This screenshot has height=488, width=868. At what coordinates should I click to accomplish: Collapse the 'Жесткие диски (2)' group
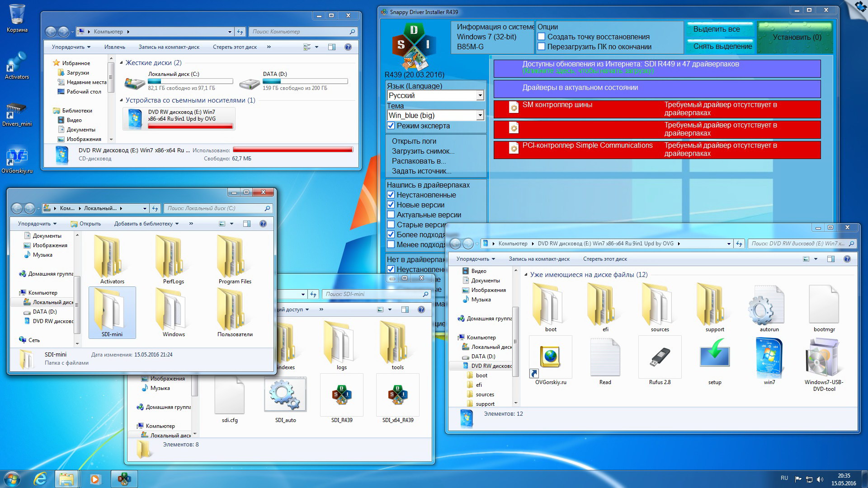(121, 63)
